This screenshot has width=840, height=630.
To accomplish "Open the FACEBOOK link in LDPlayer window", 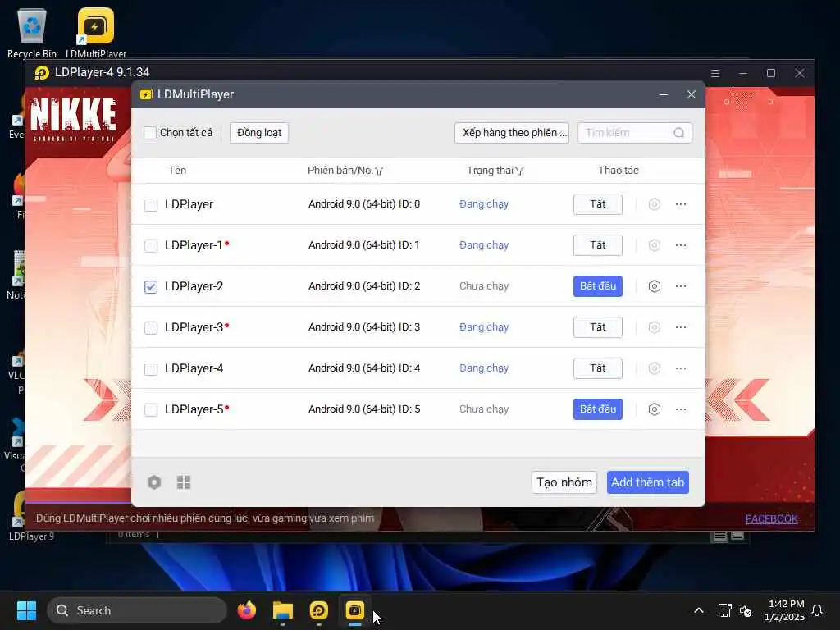I will tap(771, 518).
